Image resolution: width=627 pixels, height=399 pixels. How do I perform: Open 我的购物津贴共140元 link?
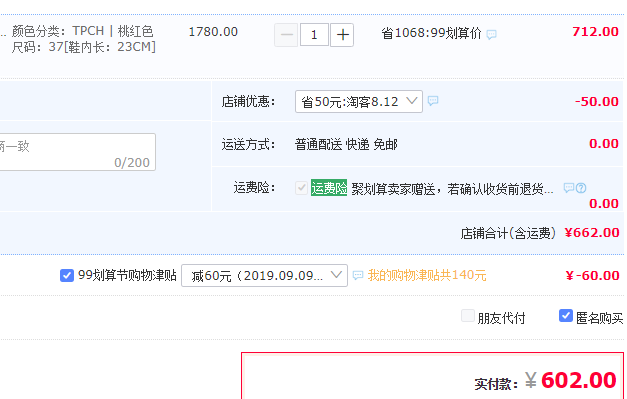(427, 275)
